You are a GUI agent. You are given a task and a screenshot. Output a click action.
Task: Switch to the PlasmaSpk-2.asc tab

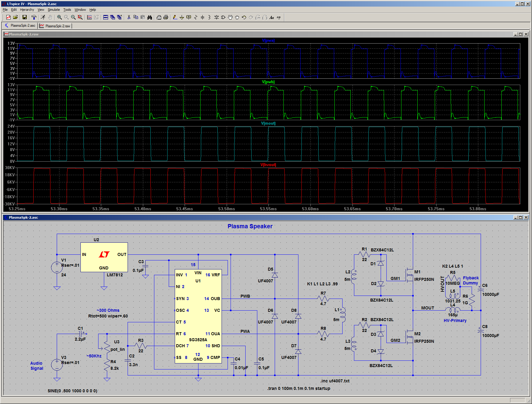[20, 26]
